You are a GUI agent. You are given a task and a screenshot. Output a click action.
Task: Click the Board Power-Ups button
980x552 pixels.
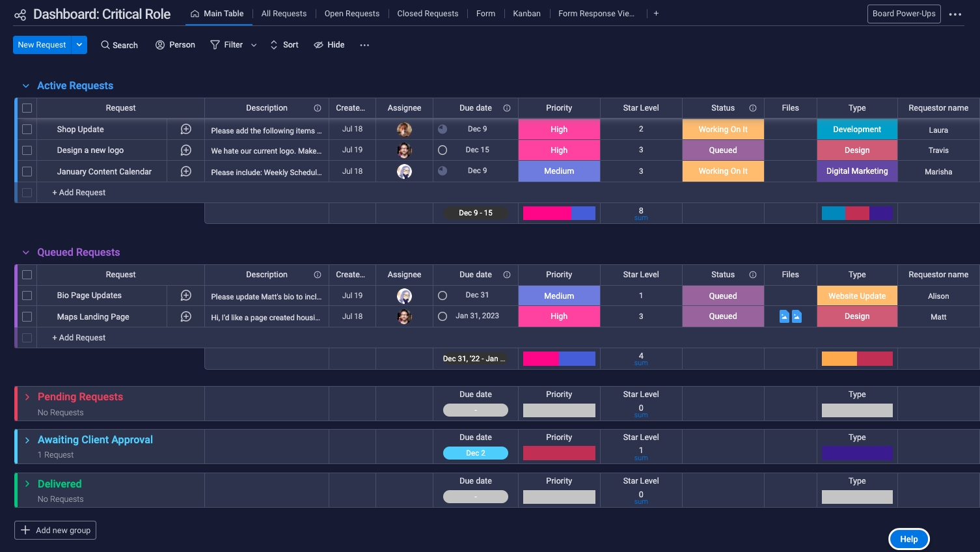(x=903, y=14)
